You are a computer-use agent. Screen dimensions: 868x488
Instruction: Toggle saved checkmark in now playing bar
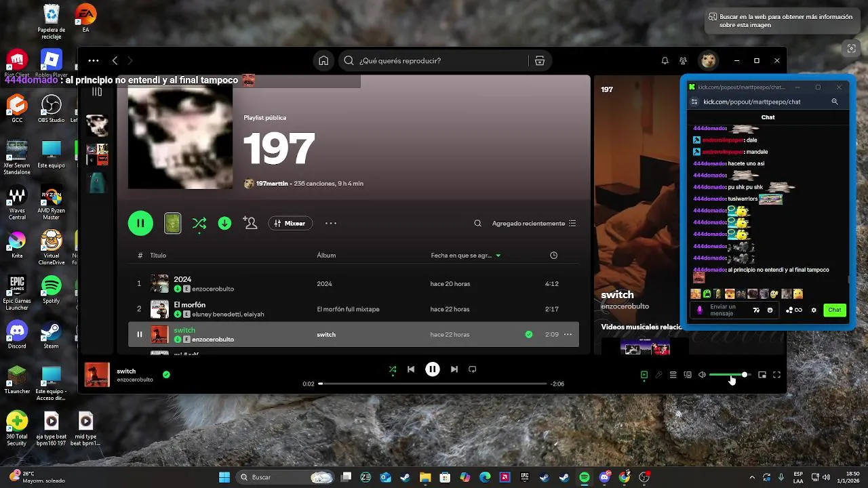pyautogui.click(x=166, y=374)
